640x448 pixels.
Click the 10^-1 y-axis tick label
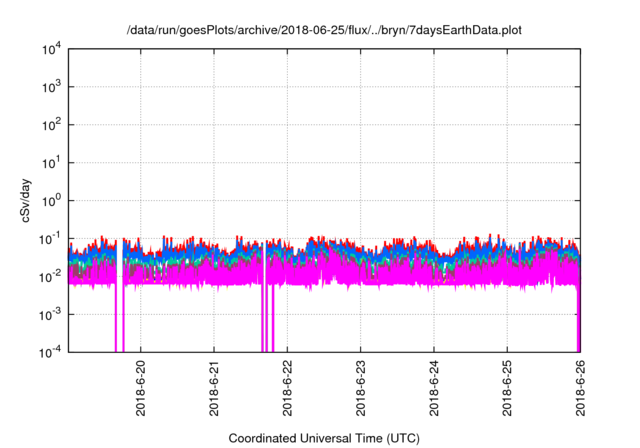[x=50, y=239]
